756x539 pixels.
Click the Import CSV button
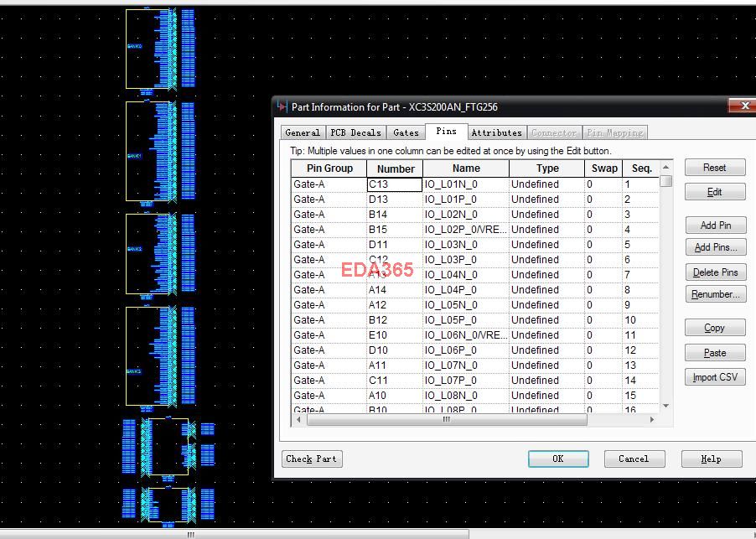click(715, 377)
